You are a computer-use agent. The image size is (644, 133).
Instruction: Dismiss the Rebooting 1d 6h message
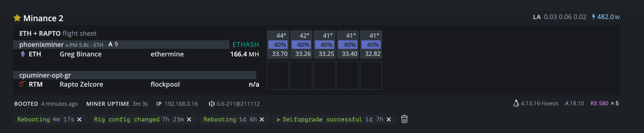(262, 119)
